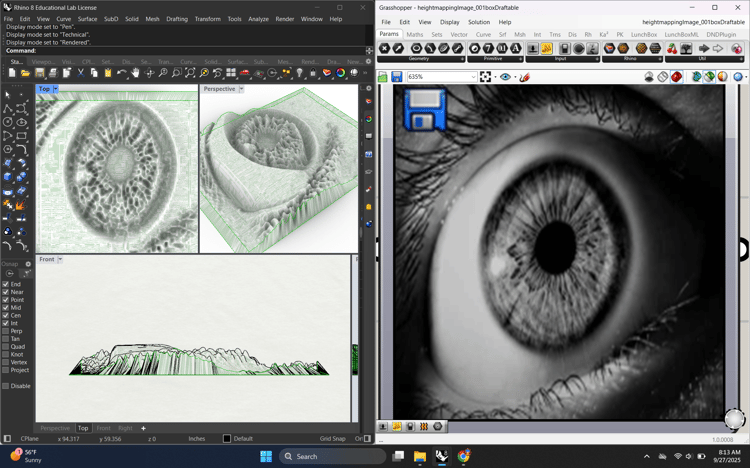Click the Pan hand tool in Rhino
The image size is (750, 468).
click(x=135, y=73)
